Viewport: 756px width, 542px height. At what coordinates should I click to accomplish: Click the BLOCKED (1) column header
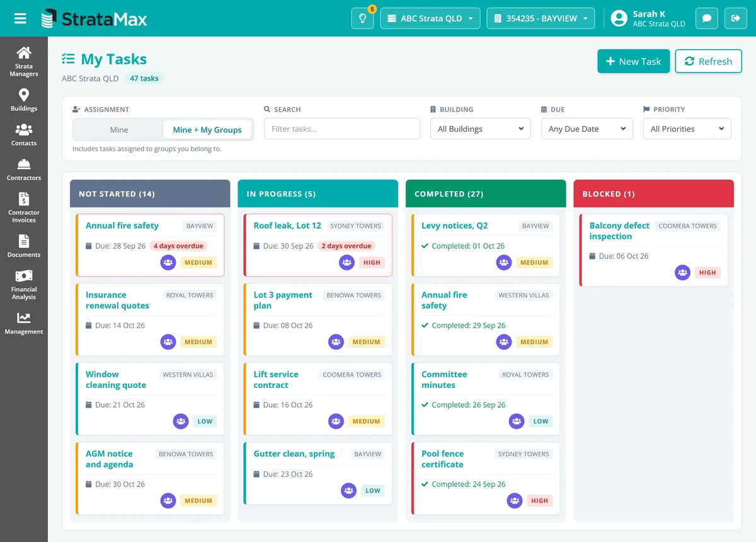[x=654, y=193]
